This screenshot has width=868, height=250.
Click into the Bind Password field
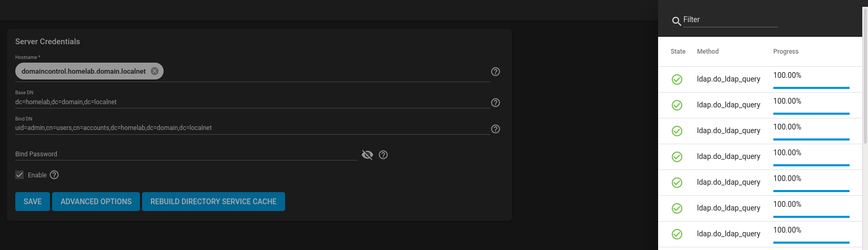(x=186, y=154)
